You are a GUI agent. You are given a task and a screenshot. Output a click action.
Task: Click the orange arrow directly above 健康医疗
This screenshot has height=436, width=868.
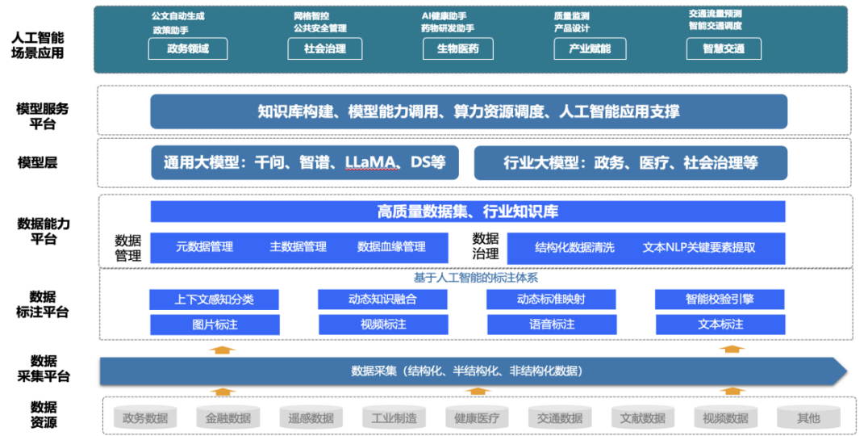coord(478,392)
